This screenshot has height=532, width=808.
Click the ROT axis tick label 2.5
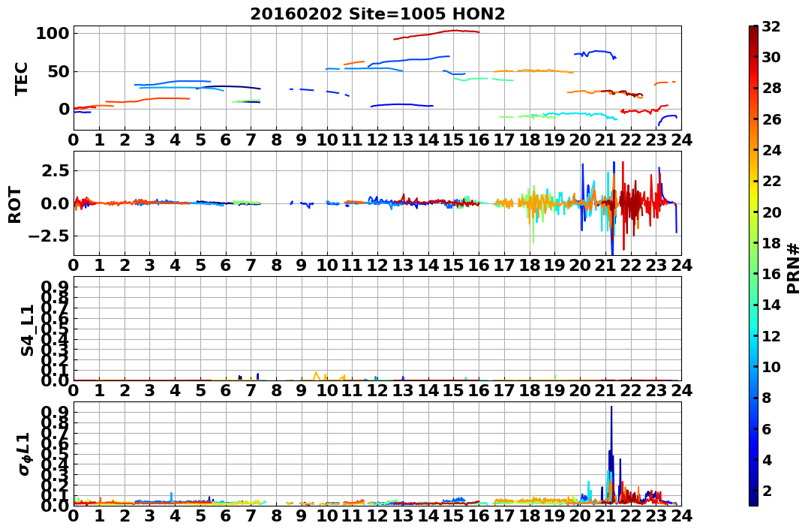click(x=54, y=170)
